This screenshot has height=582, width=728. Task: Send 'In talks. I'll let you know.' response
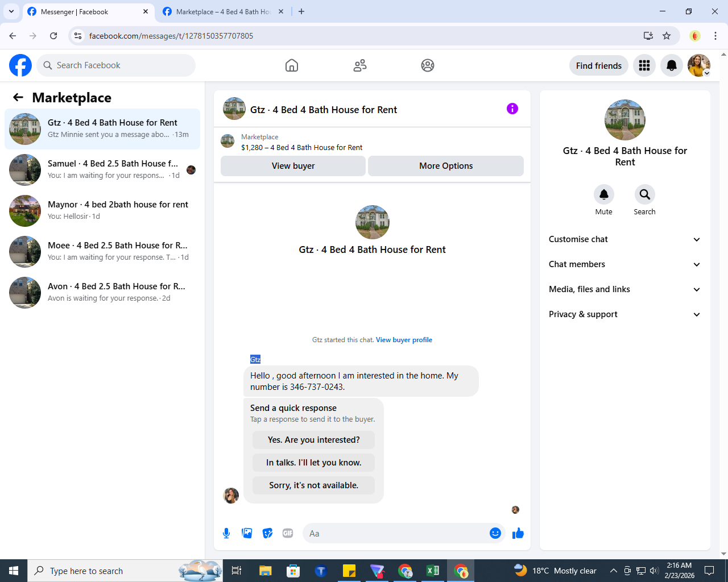(x=314, y=463)
